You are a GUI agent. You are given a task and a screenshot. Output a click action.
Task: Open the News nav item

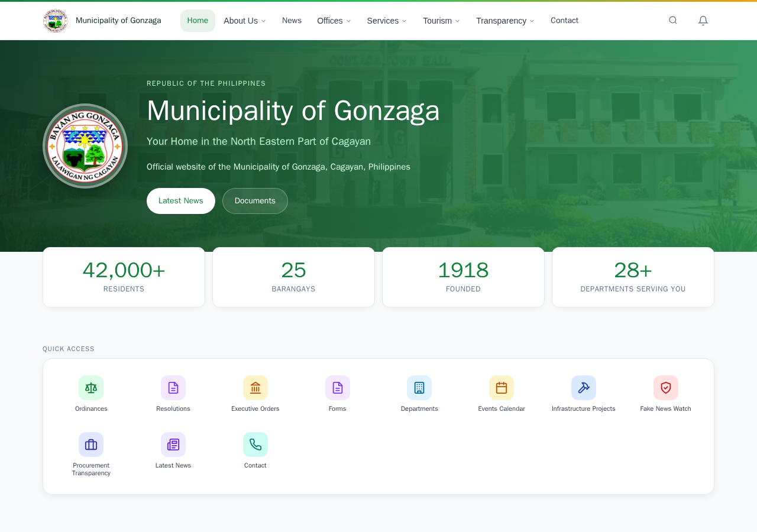pos(292,21)
